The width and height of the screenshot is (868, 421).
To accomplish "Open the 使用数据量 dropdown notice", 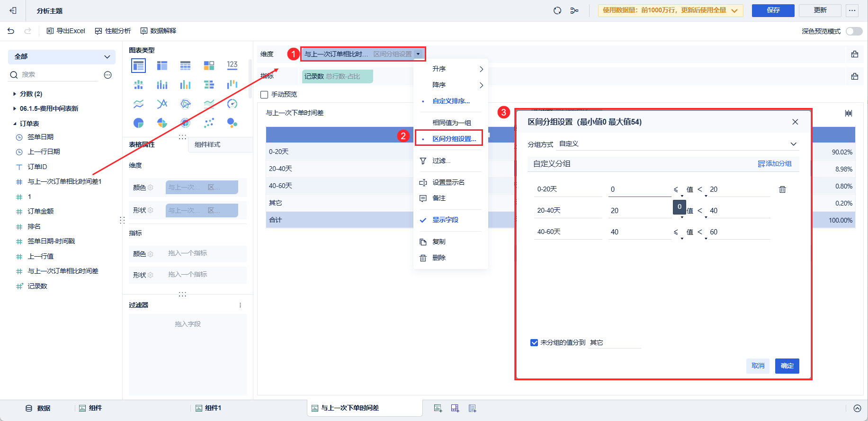I will pos(671,10).
